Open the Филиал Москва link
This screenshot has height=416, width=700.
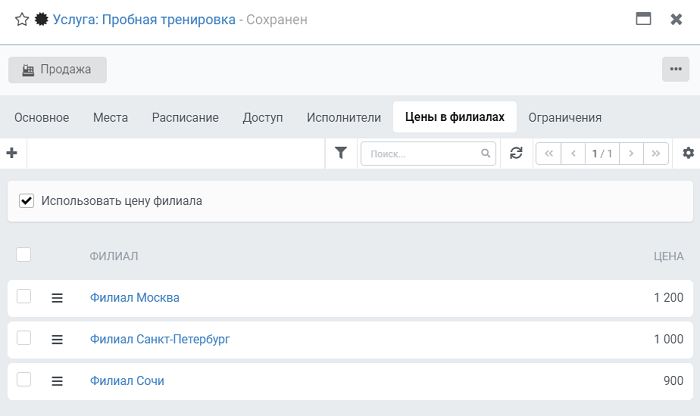[135, 298]
